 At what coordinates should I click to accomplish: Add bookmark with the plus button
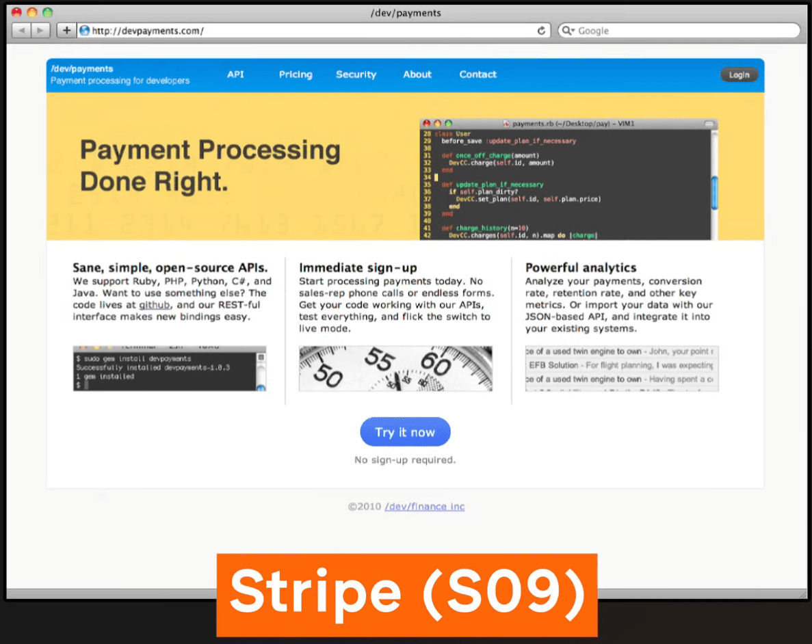pyautogui.click(x=66, y=31)
